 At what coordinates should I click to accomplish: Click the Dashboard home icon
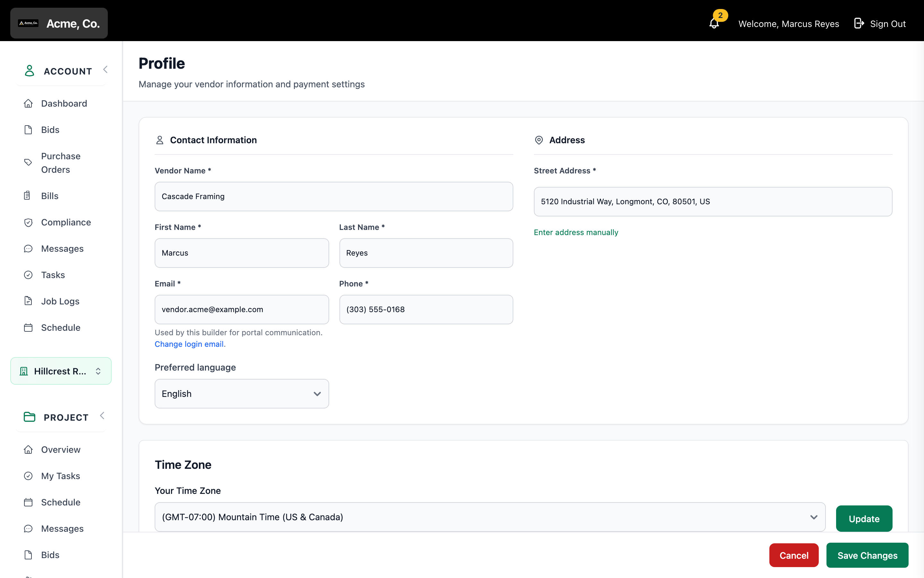(28, 103)
